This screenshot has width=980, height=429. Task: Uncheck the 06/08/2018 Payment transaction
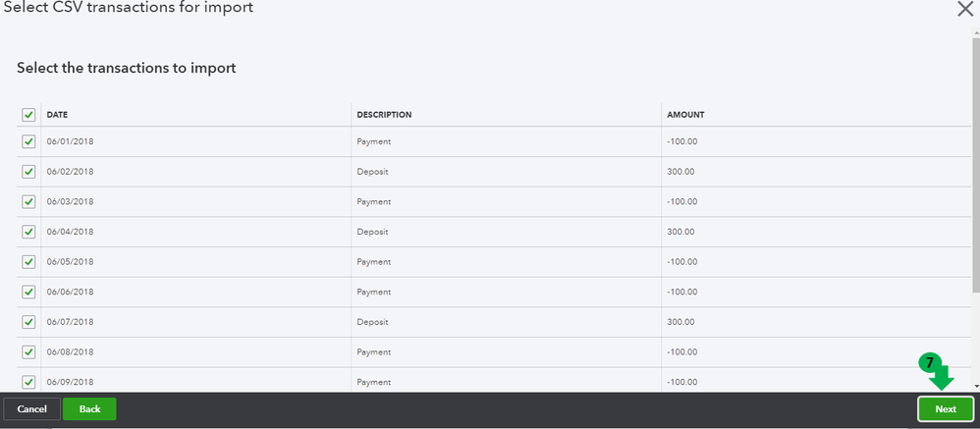point(28,351)
